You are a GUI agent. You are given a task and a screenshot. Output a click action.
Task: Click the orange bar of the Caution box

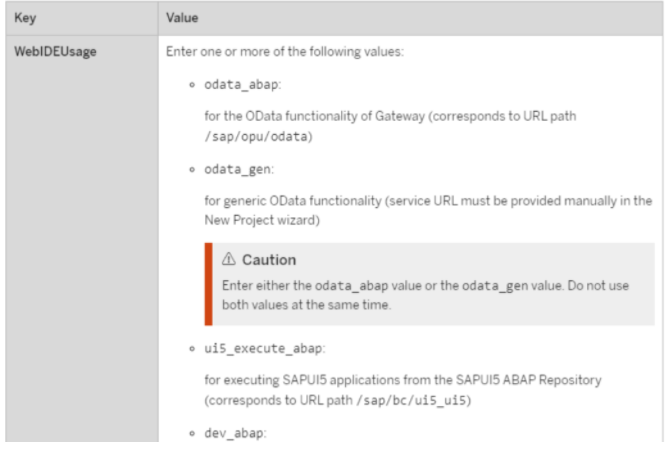click(208, 284)
